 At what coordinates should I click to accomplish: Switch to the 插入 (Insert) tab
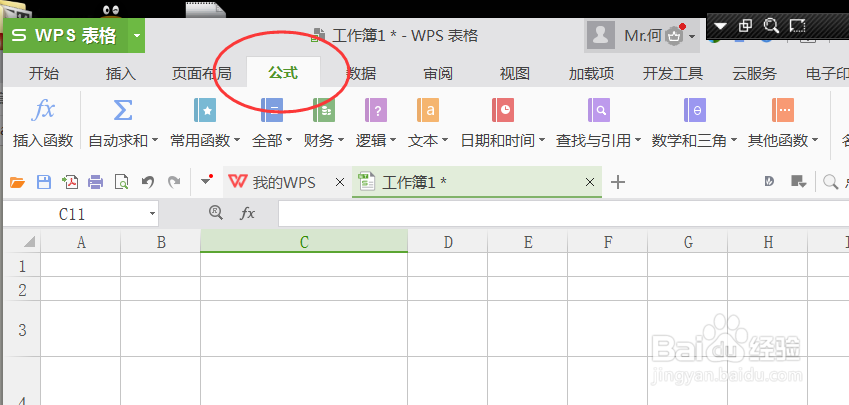pyautogui.click(x=121, y=74)
